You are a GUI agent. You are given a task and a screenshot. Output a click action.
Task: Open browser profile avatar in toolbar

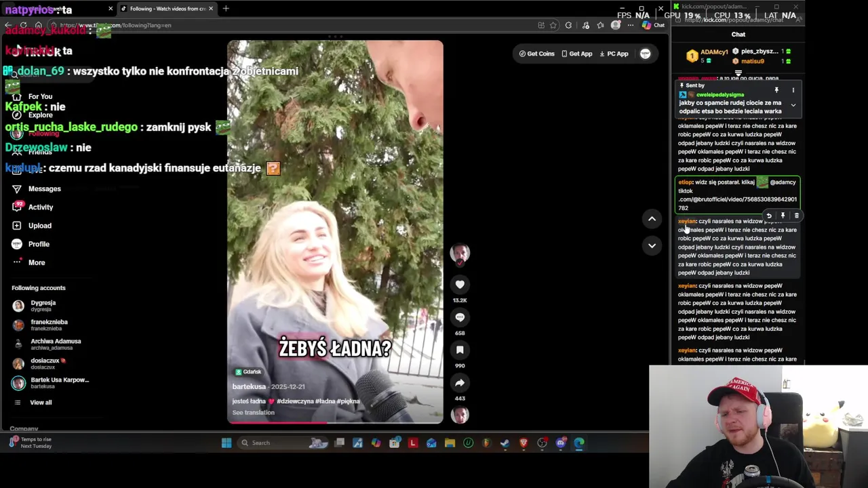point(615,25)
